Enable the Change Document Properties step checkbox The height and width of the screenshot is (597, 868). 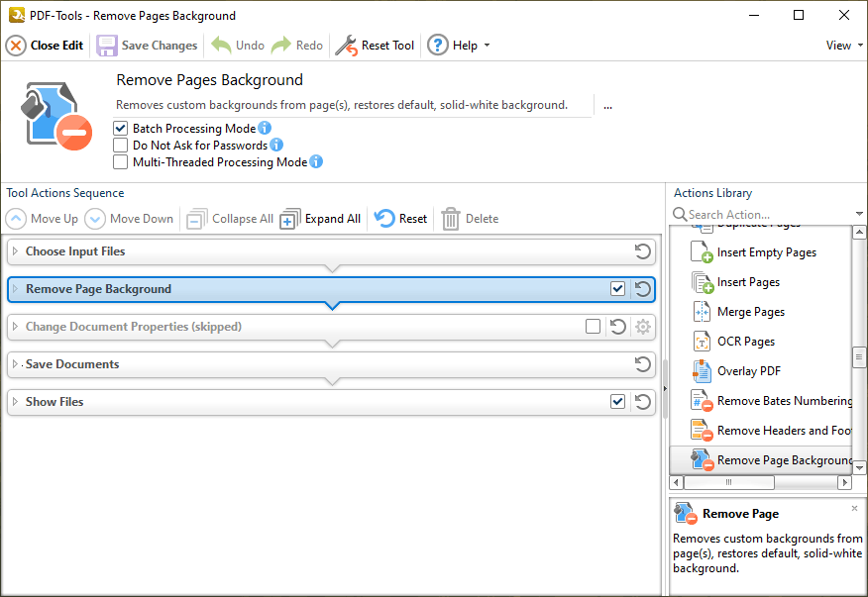click(593, 327)
